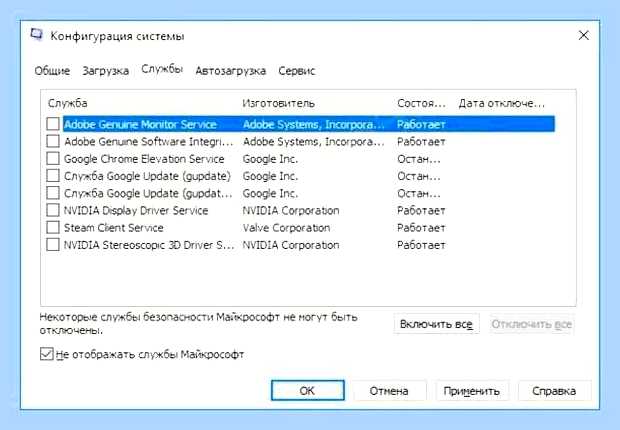
Task: Select the Службы tab
Action: click(x=162, y=69)
